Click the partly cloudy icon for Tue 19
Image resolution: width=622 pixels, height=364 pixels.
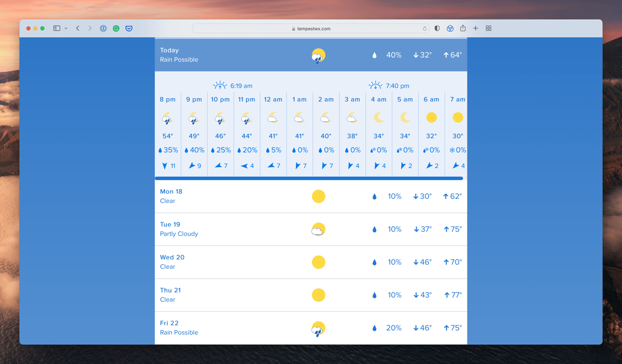click(x=318, y=229)
